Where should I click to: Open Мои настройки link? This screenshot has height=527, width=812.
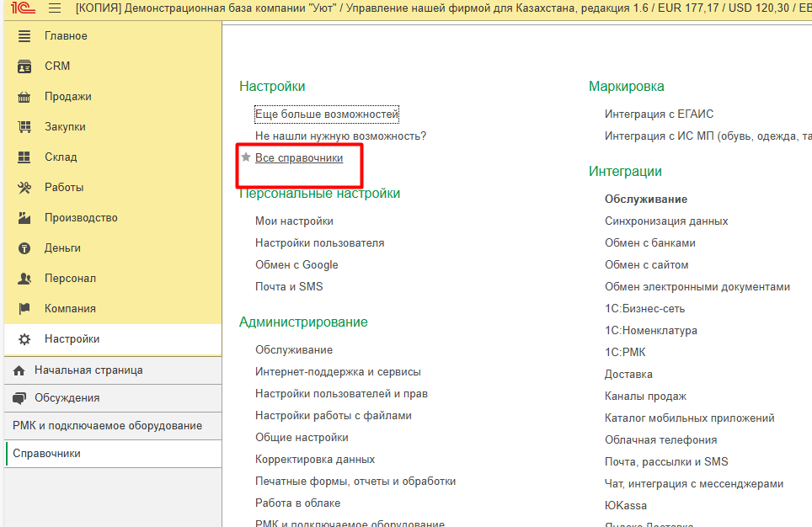coord(294,221)
